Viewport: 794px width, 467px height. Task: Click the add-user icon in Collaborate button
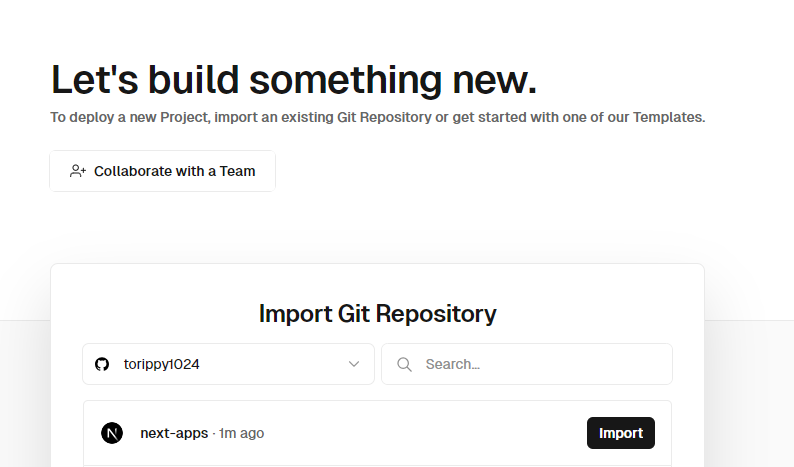point(77,171)
